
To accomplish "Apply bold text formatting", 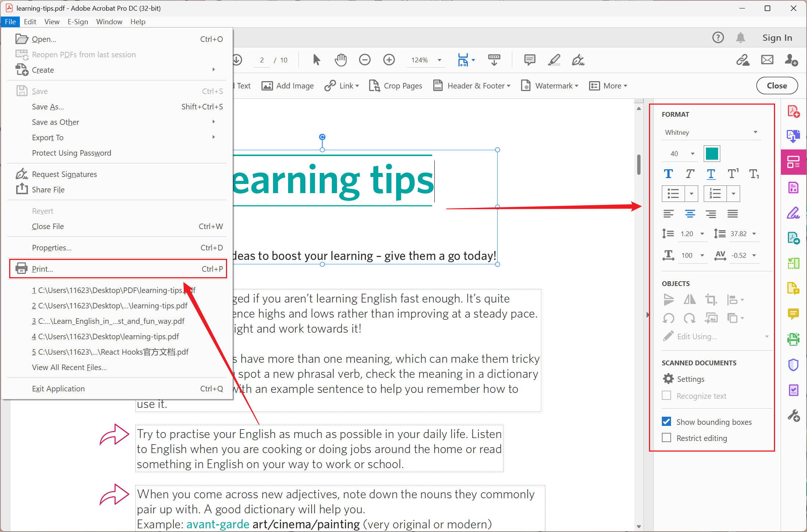I will [668, 174].
